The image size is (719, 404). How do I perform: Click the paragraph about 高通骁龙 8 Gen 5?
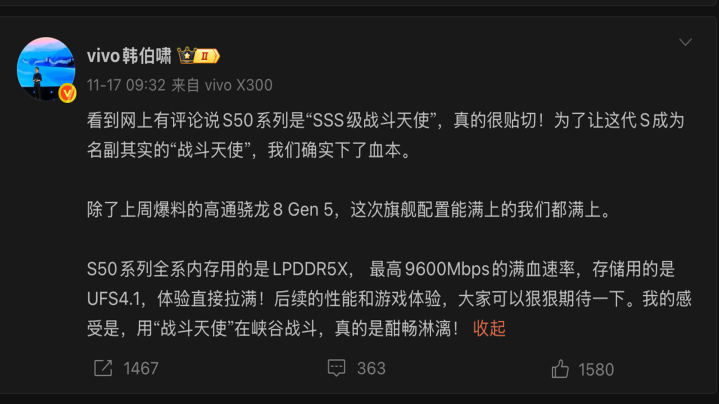click(349, 210)
